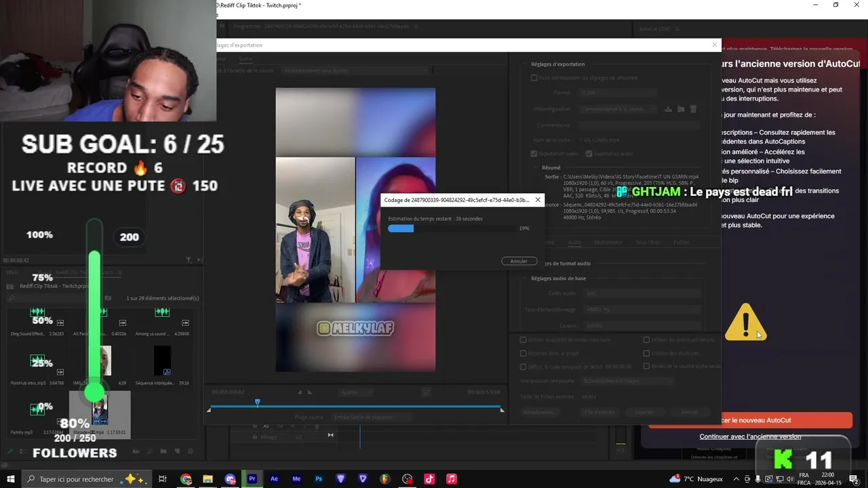Click the weather widget showing 7°C Nuageux
This screenshot has height=488, width=868.
pyautogui.click(x=696, y=479)
